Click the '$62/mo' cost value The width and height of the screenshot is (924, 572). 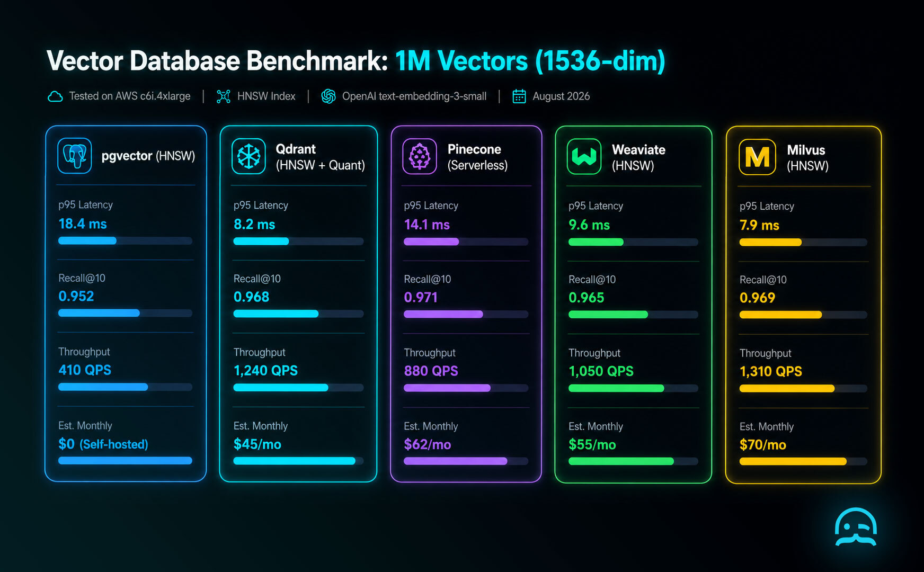(428, 445)
